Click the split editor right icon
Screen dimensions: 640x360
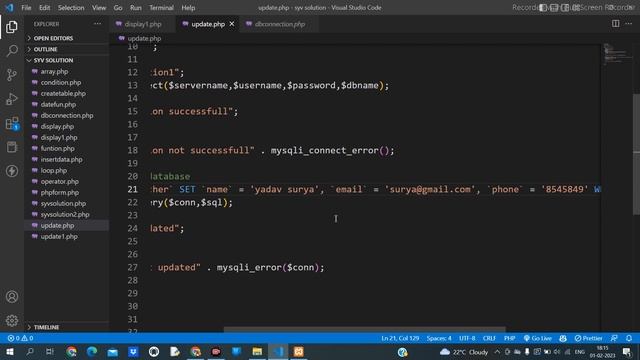(x=616, y=24)
